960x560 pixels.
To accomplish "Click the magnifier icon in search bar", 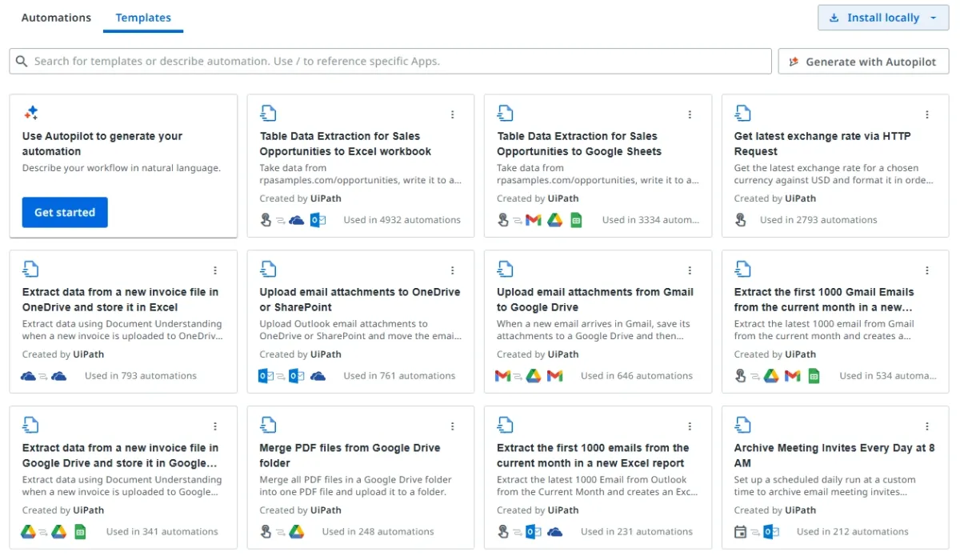I will 22,62.
